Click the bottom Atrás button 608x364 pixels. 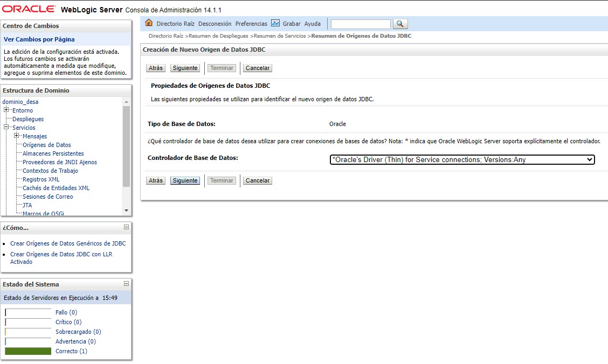156,181
